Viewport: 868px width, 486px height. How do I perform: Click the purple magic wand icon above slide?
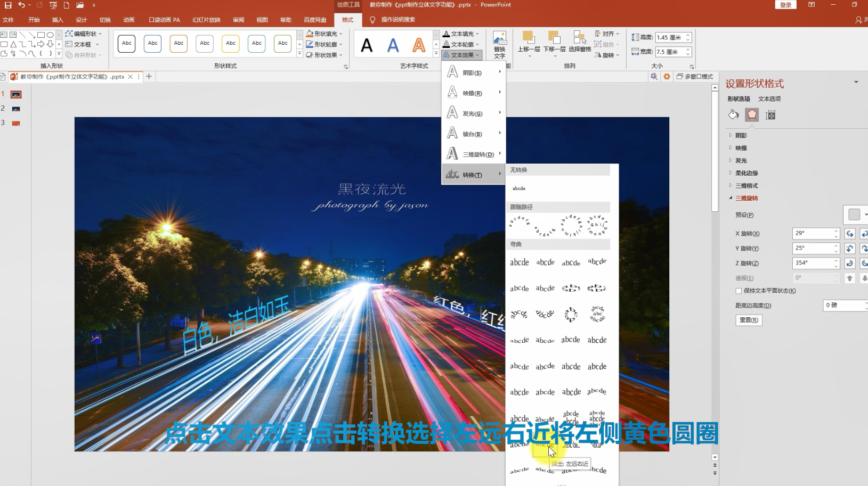click(x=654, y=77)
